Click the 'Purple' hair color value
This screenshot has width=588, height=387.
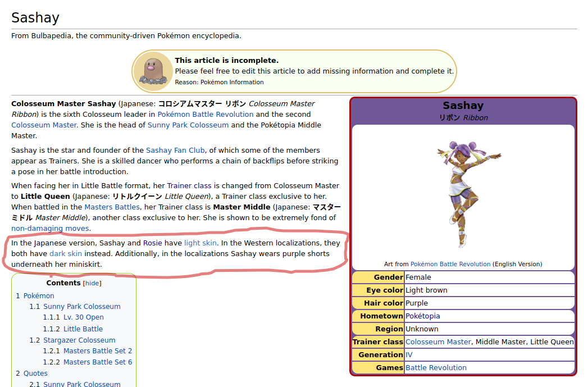point(417,303)
